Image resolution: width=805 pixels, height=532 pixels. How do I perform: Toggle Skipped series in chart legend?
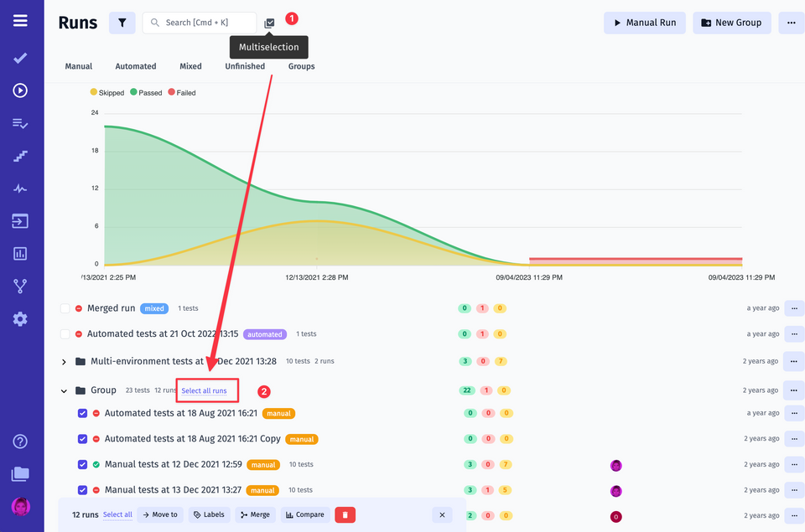pyautogui.click(x=107, y=92)
